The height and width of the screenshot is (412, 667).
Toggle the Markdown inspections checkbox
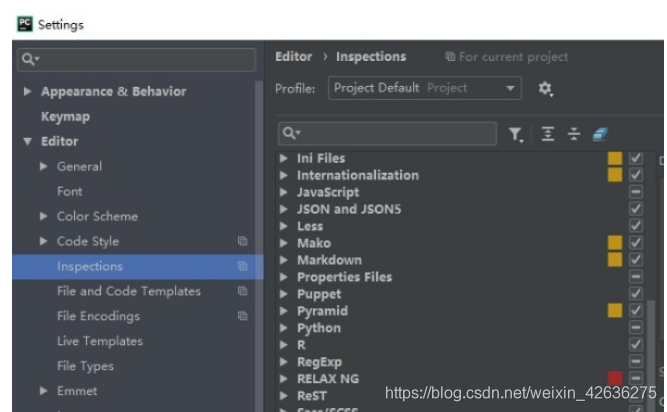[x=636, y=259]
